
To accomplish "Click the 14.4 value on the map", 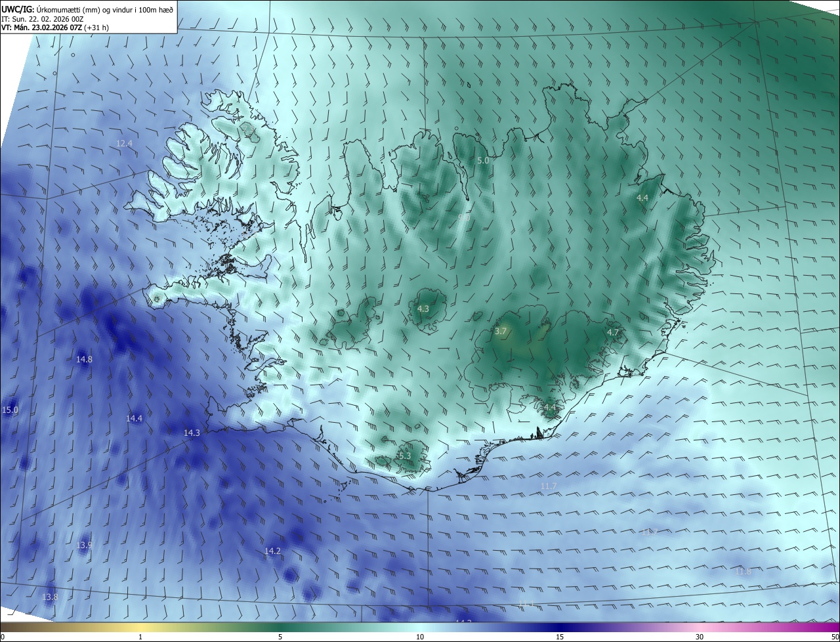I will pyautogui.click(x=134, y=418).
